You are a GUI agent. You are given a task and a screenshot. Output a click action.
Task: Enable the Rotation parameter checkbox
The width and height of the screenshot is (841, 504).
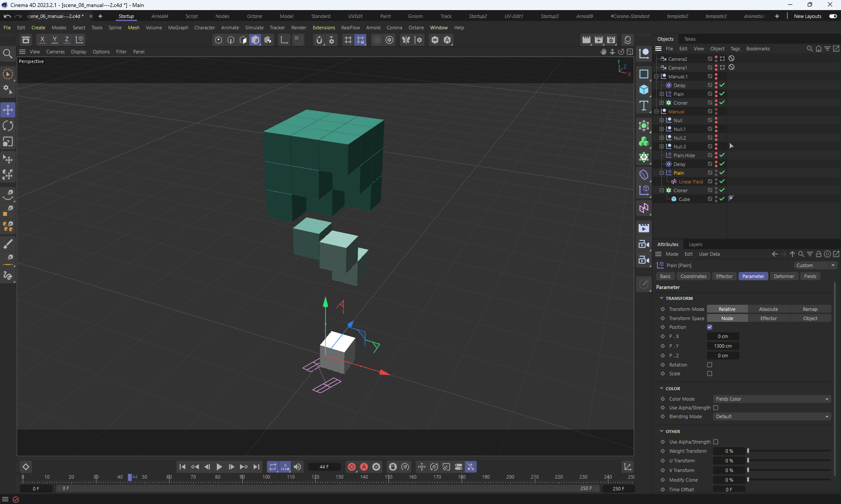710,365
